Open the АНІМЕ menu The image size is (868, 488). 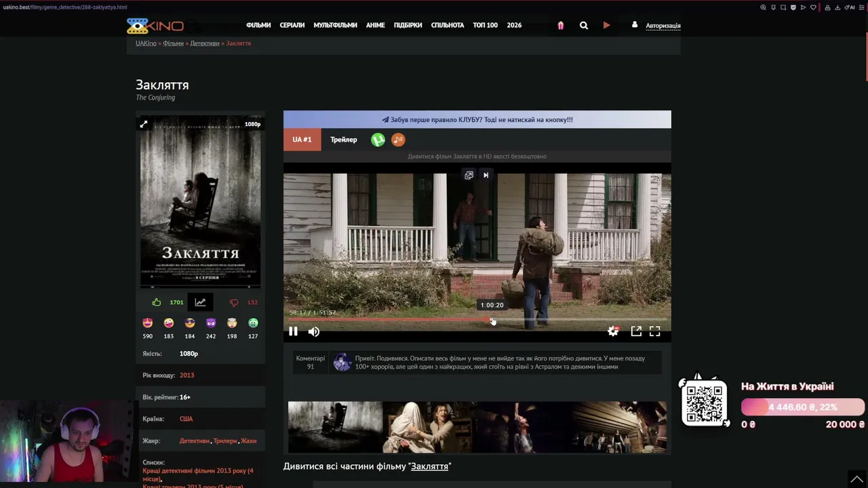tap(376, 26)
